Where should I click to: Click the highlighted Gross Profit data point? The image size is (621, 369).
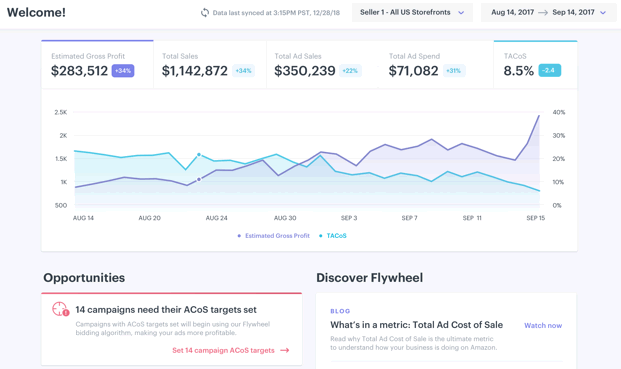coord(199,179)
